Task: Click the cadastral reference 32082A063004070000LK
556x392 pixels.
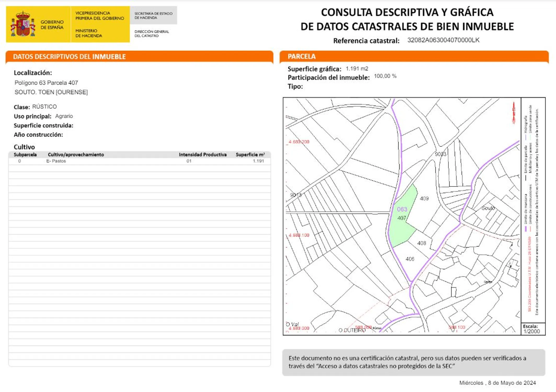Action: coord(443,40)
